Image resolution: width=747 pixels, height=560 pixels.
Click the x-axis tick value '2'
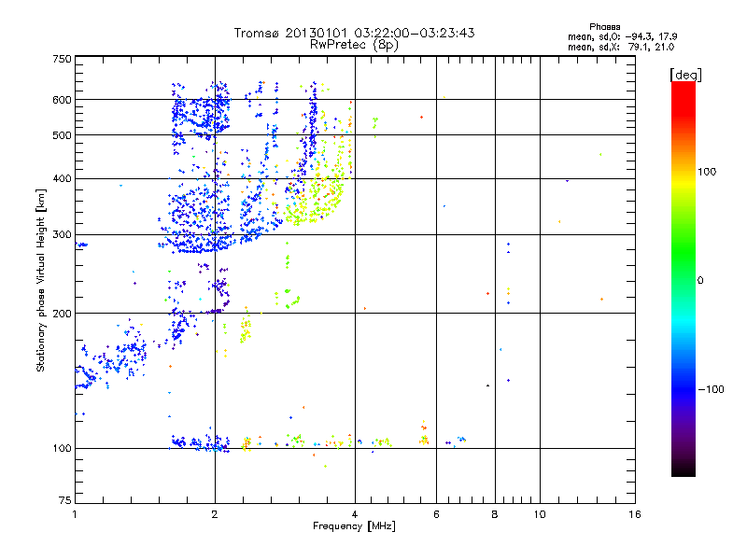click(215, 514)
